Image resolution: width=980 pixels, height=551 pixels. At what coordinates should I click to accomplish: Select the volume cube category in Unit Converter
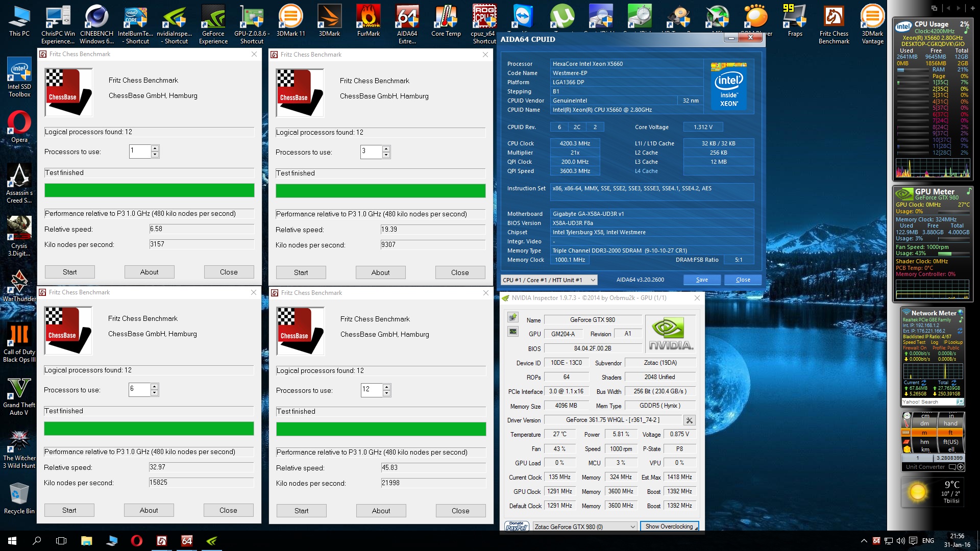[907, 449]
